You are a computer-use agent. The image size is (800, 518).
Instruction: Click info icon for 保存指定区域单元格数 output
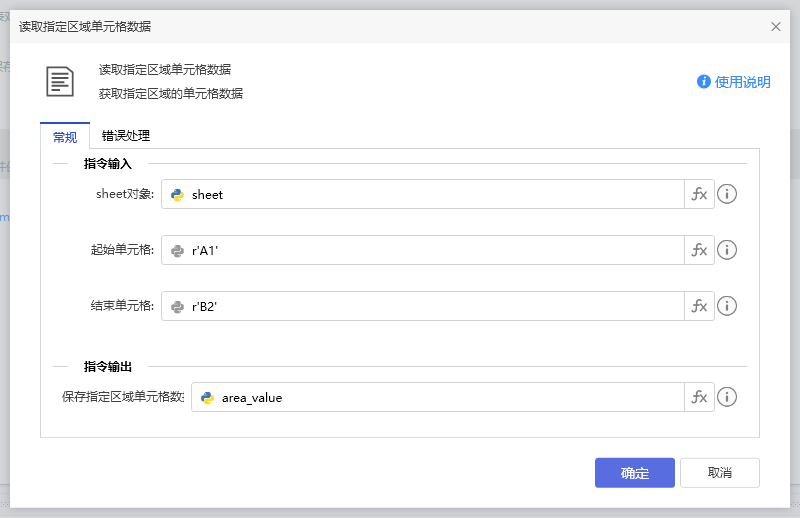pyautogui.click(x=728, y=397)
